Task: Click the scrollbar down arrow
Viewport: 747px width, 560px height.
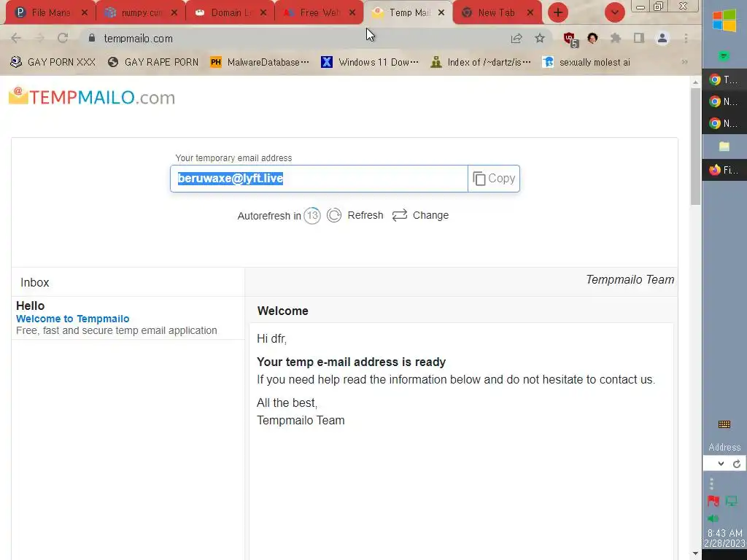Action: [x=695, y=553]
